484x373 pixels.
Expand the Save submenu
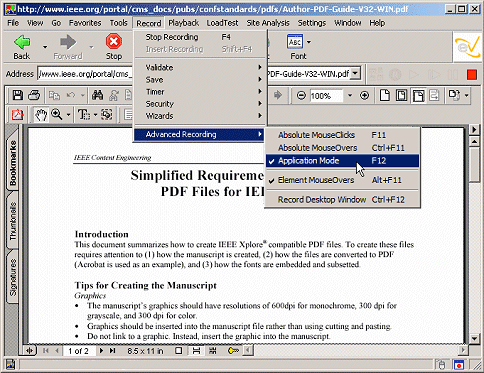click(x=200, y=80)
